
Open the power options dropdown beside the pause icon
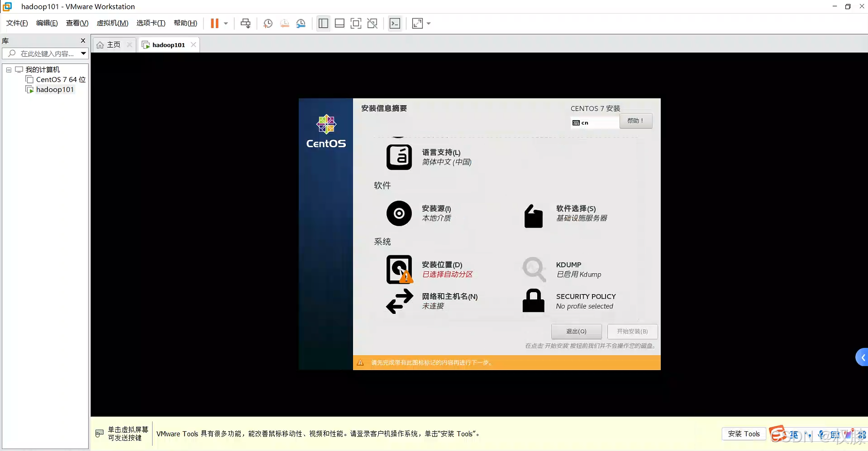(x=226, y=23)
